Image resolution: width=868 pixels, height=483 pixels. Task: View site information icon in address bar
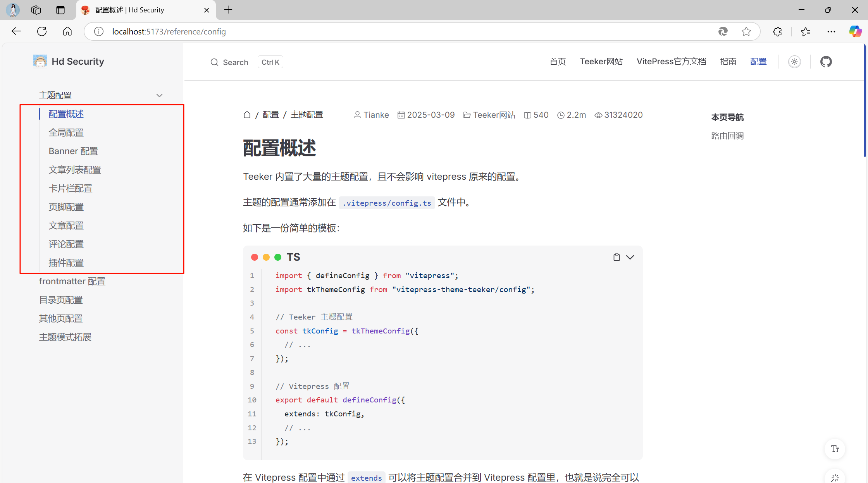[x=99, y=31]
